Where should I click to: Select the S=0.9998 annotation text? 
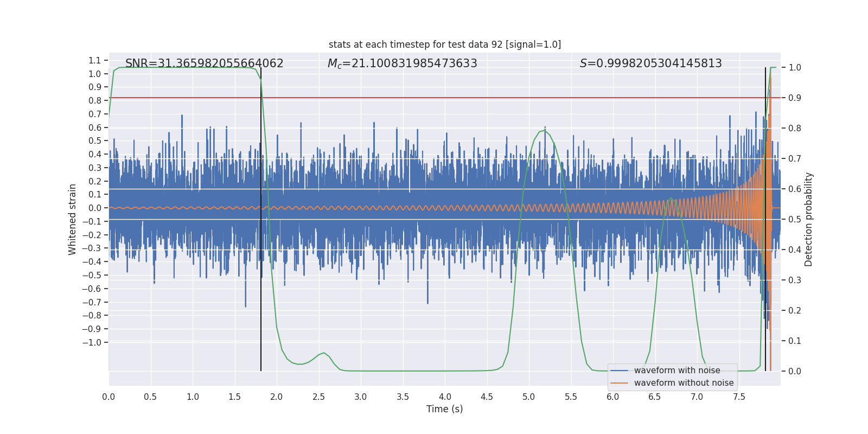coord(650,63)
